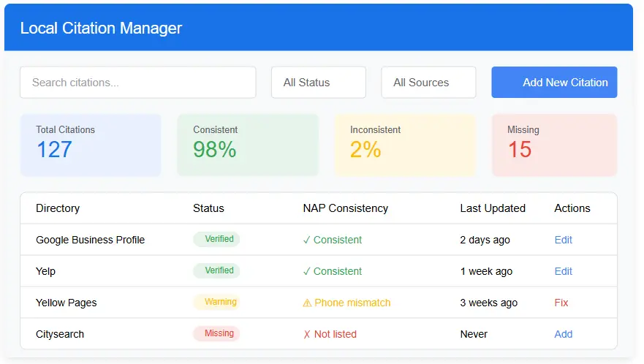Click the Actions column header

tap(572, 208)
